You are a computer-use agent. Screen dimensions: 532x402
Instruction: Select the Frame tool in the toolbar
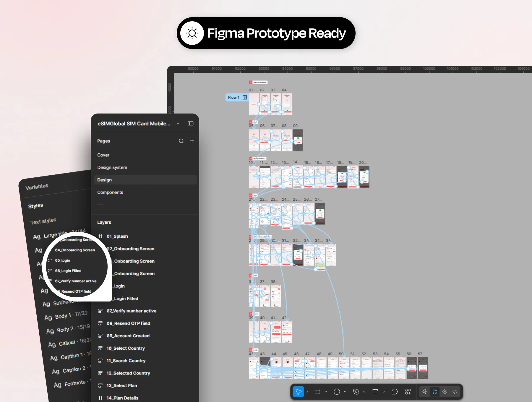click(x=317, y=392)
